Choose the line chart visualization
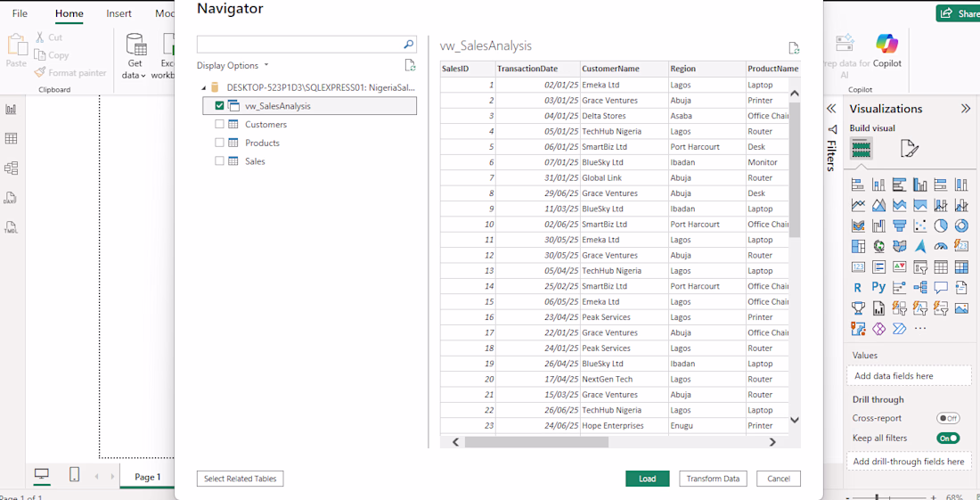Screen dimensions: 980x500 click(x=858, y=205)
